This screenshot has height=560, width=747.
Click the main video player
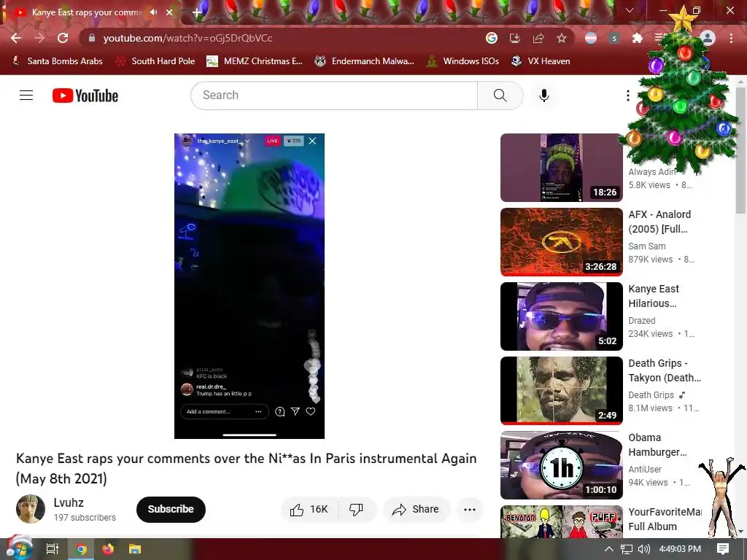pyautogui.click(x=249, y=286)
